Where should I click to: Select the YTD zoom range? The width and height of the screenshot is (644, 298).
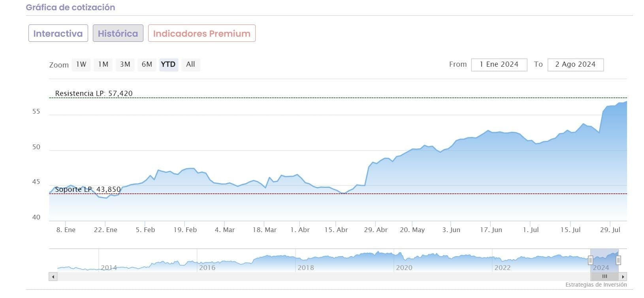[x=168, y=64]
